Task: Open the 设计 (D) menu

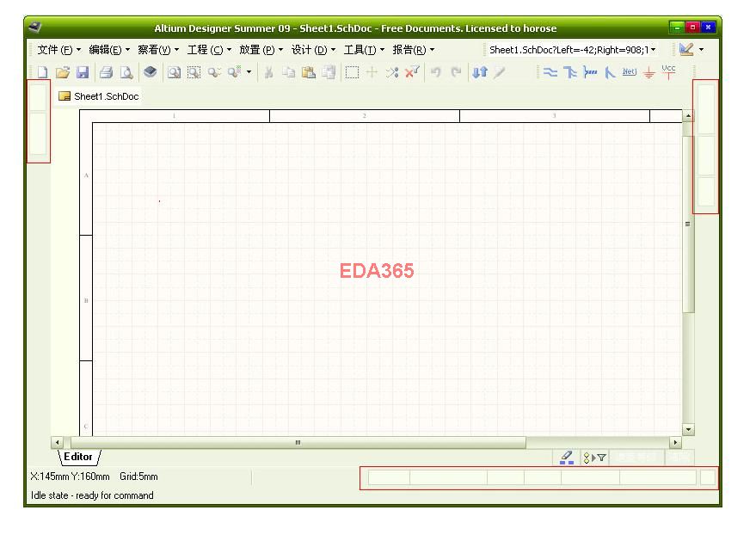Action: tap(313, 50)
